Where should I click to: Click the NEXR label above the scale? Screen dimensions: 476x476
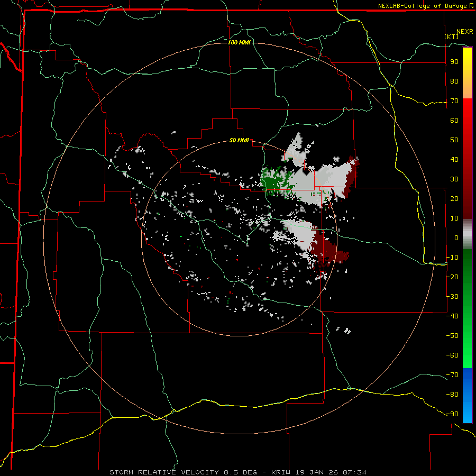tap(464, 32)
